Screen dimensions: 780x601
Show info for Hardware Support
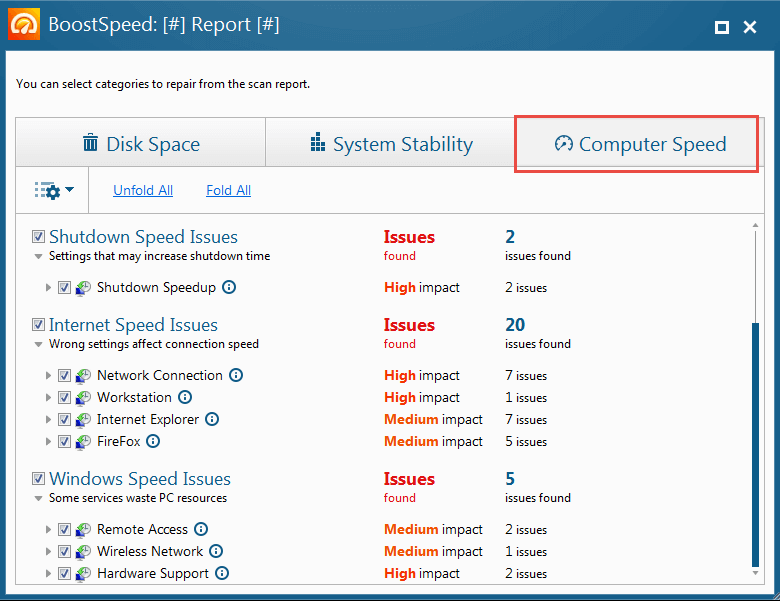[222, 573]
